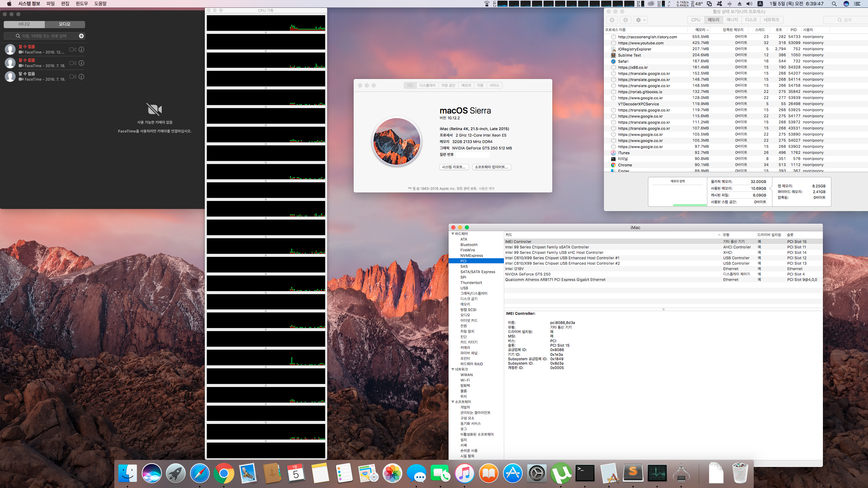
Task: Open the input source menu in menu bar
Action: (x=760, y=4)
